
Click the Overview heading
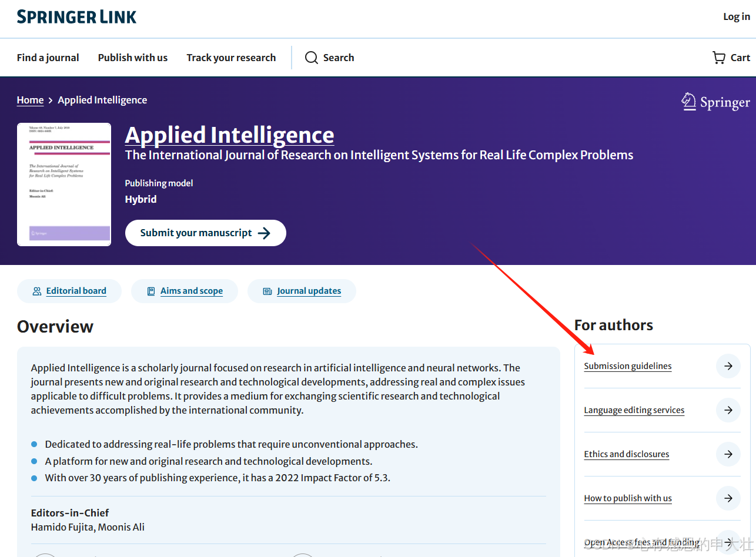pos(55,326)
